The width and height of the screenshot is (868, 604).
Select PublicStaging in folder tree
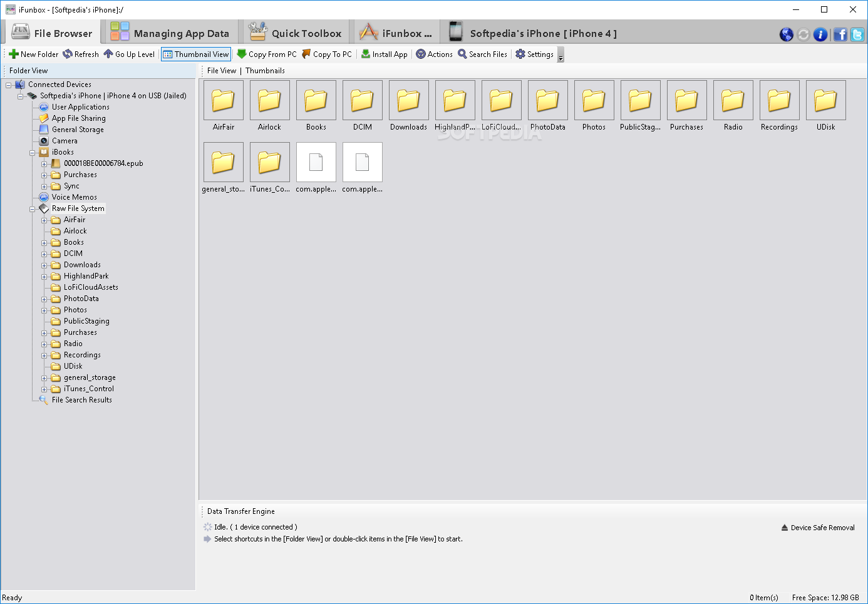[86, 321]
